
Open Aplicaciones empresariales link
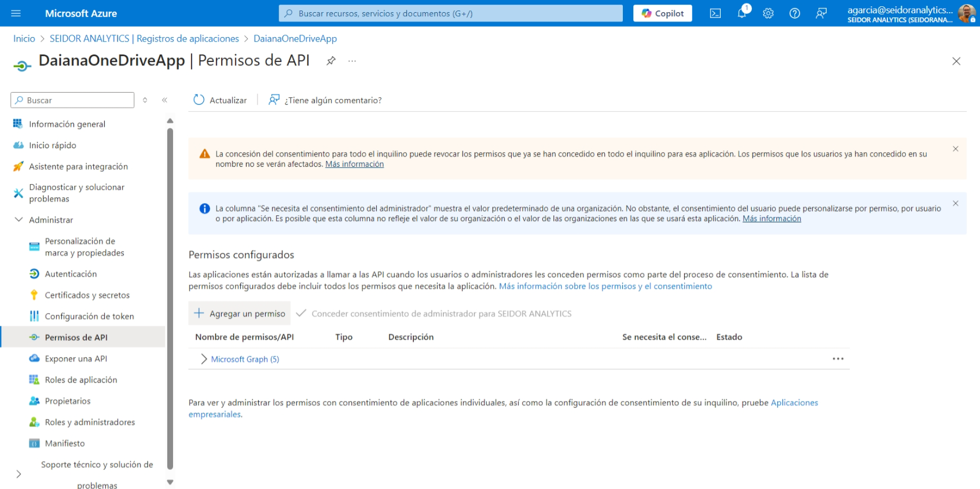tap(794, 403)
